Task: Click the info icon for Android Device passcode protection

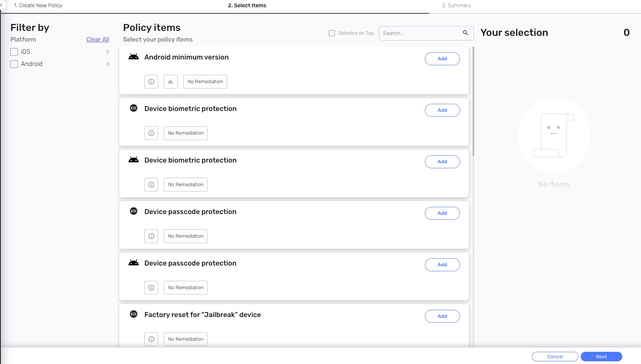Action: click(x=151, y=288)
